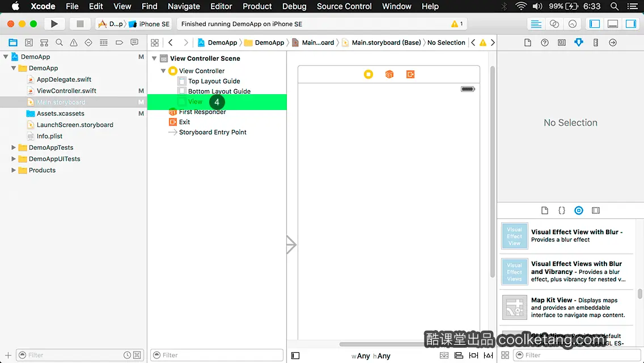
Task: Open the Symbol navigator tab
Action: pos(29,43)
